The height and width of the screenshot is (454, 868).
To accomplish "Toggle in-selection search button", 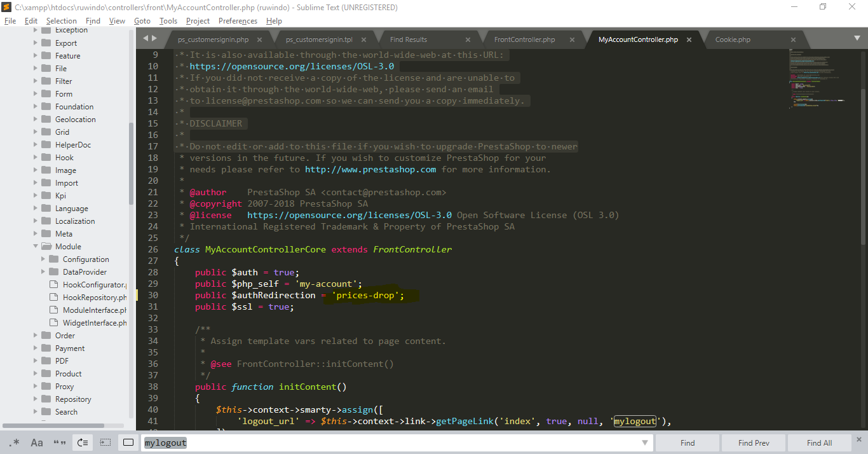I will click(x=105, y=443).
